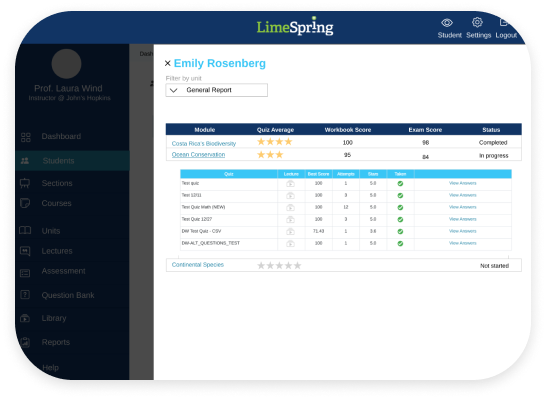Click Continental Species empty star rating
The width and height of the screenshot is (546, 399).
279,266
